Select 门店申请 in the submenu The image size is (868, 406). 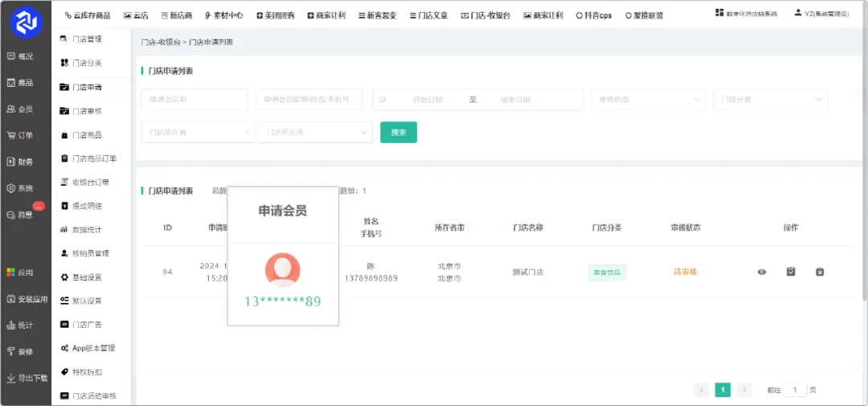tap(81, 88)
